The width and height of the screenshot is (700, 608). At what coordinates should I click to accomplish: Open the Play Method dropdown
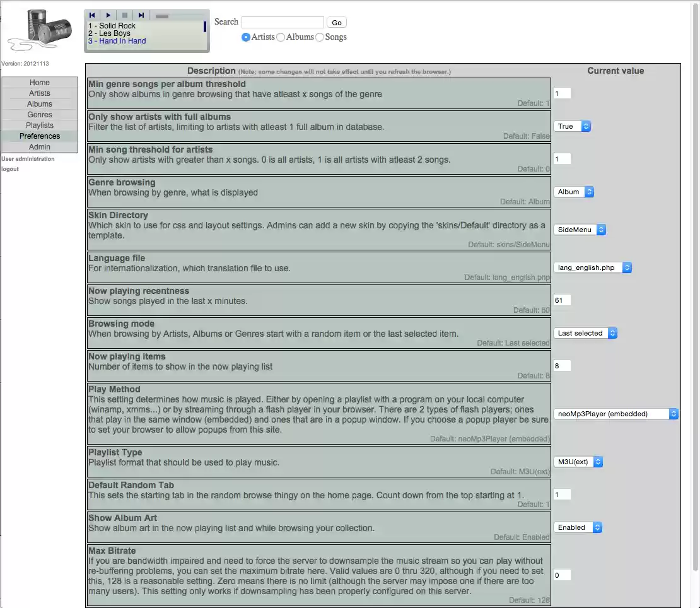[615, 414]
